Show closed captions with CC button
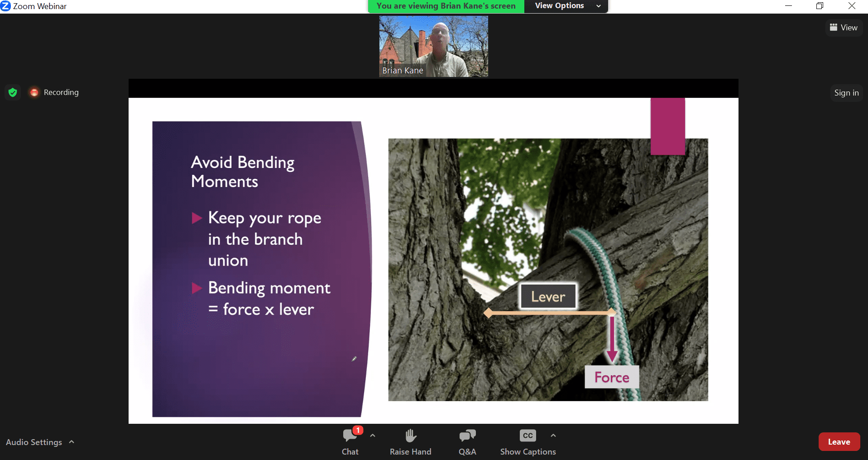 pyautogui.click(x=528, y=442)
